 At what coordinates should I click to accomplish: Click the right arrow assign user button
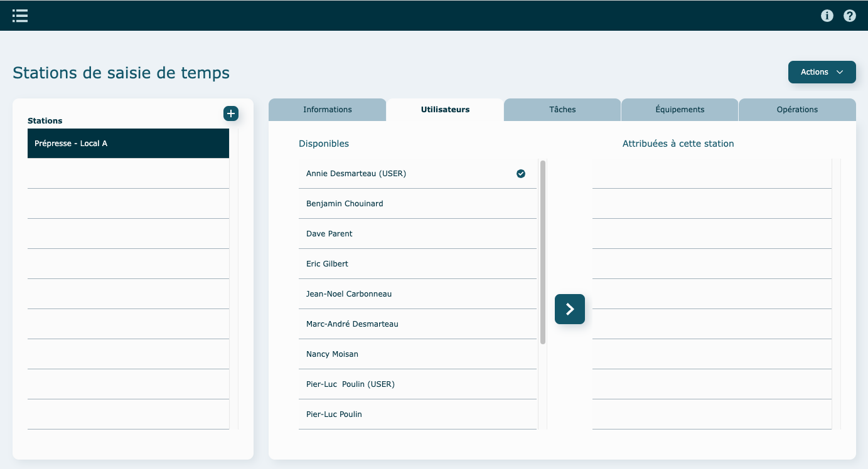click(x=569, y=309)
